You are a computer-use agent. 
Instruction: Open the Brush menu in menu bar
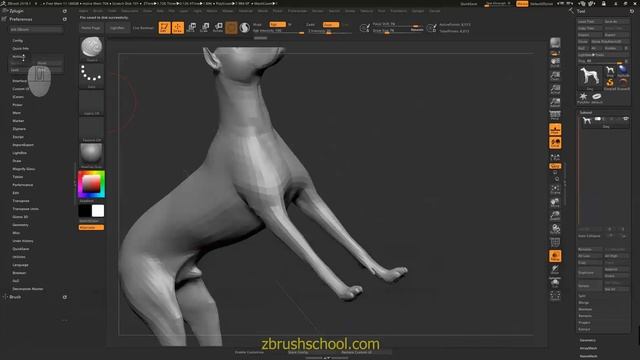98,11
